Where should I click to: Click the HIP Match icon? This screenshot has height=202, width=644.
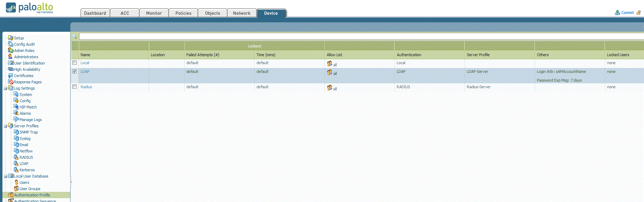point(16,107)
